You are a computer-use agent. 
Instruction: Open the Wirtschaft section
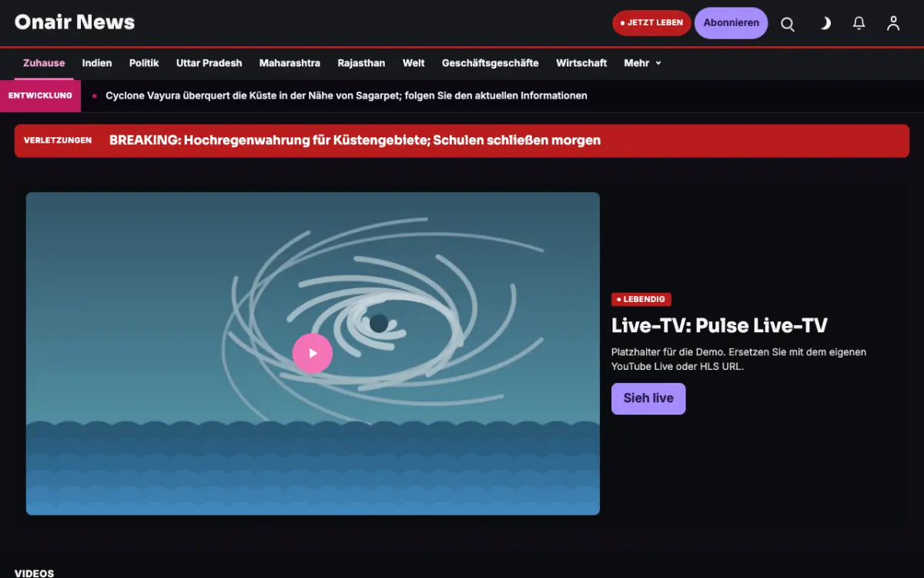point(581,63)
